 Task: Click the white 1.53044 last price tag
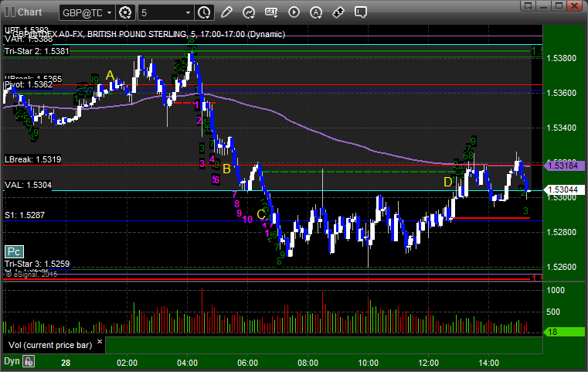564,189
